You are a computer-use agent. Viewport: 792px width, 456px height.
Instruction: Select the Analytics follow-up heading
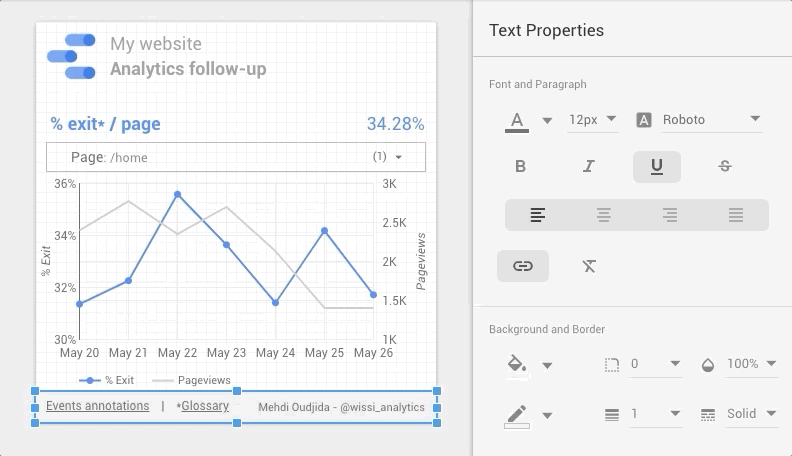point(188,69)
